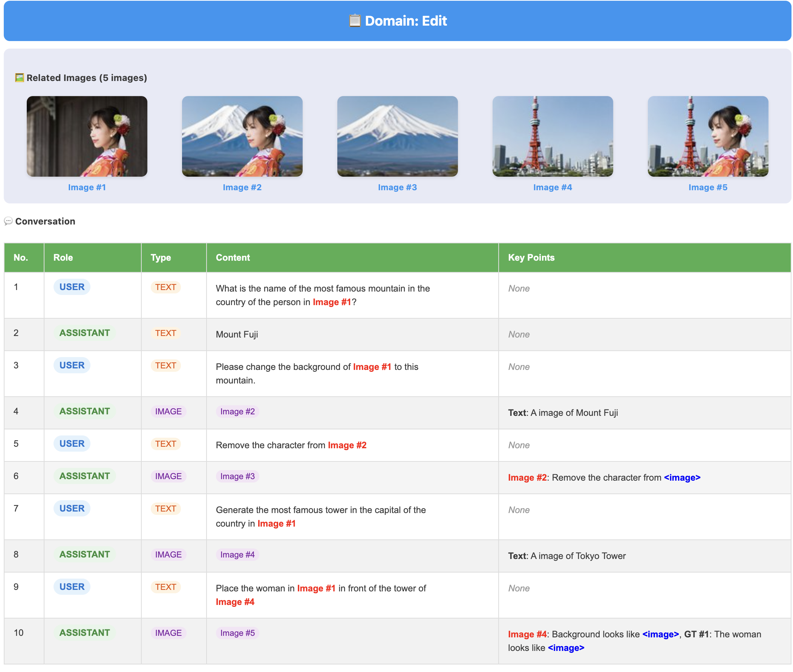Click the Image #4 tag in row 8
Screen dimensions: 793x672
click(237, 554)
